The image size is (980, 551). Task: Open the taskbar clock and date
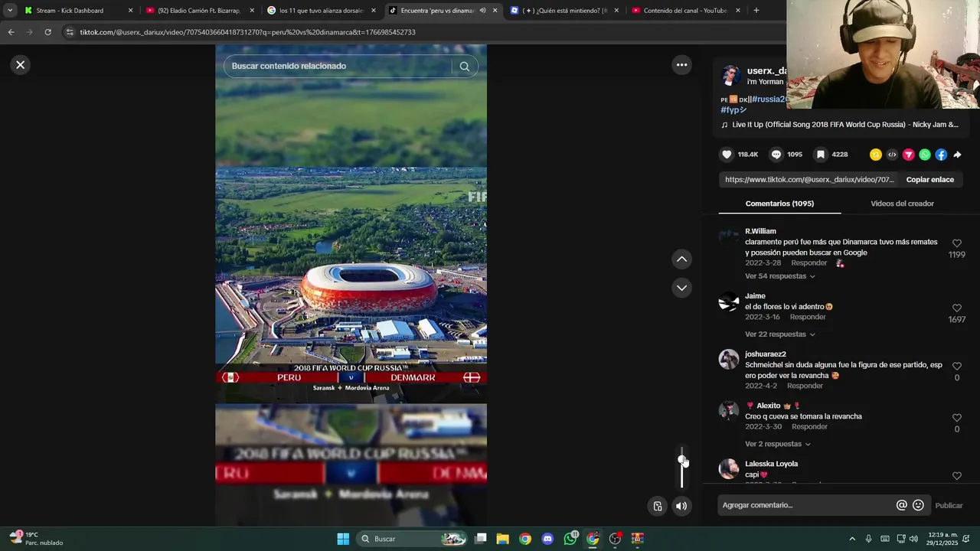coord(942,539)
